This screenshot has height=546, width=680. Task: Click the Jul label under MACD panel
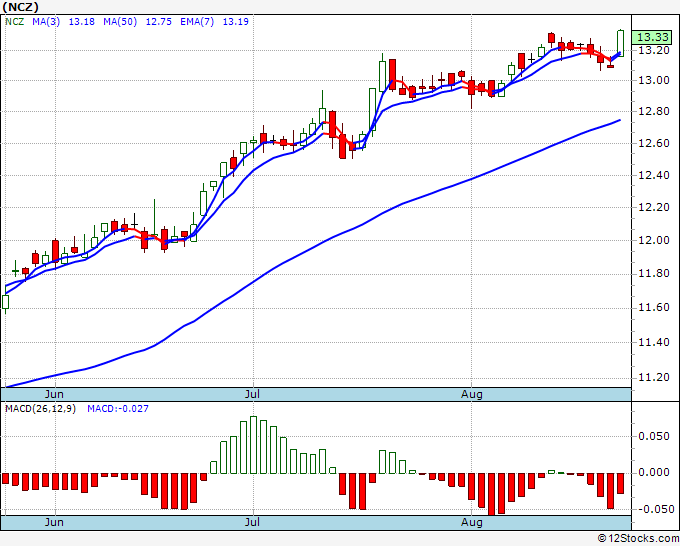pyautogui.click(x=252, y=522)
